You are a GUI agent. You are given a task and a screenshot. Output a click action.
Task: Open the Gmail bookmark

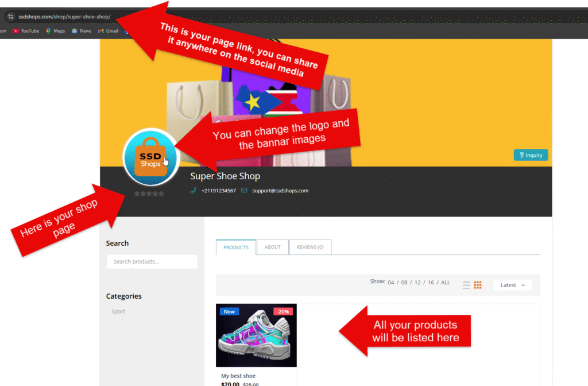pyautogui.click(x=108, y=31)
